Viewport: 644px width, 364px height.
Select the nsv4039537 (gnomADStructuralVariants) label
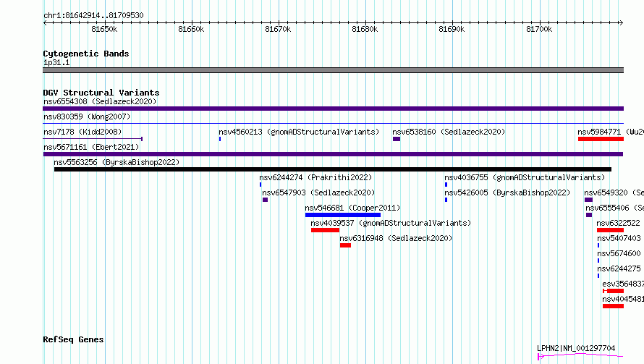point(391,223)
